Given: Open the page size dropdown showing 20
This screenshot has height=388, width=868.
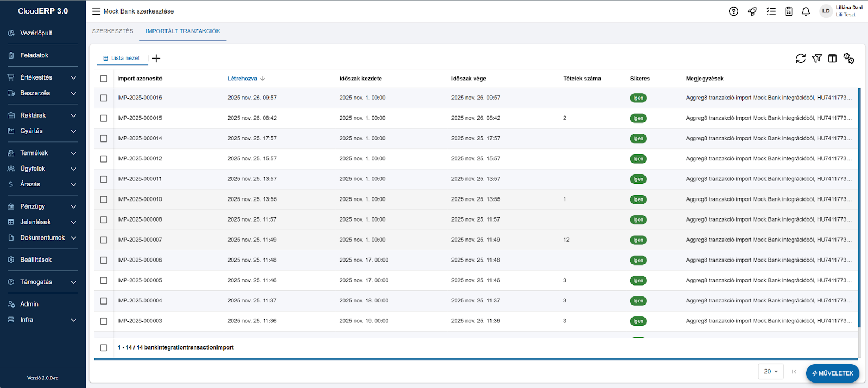Looking at the screenshot, I should click(x=770, y=372).
